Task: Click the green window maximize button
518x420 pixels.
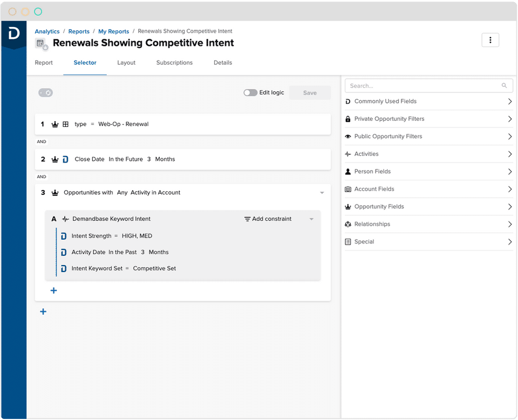Action: point(38,12)
